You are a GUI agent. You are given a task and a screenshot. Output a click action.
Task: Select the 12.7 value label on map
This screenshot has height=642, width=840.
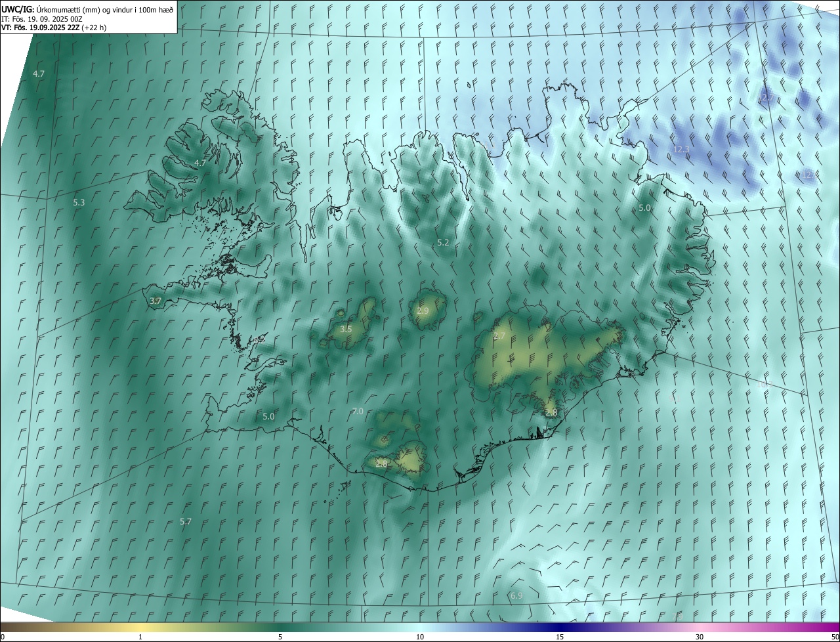click(x=765, y=98)
